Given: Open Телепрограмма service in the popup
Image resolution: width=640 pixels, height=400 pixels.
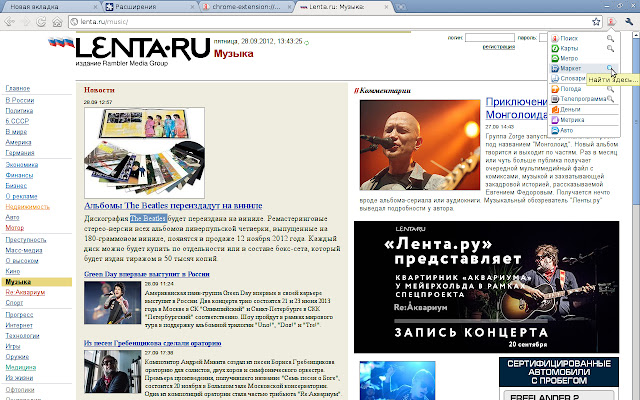Looking at the screenshot, I should 582,99.
